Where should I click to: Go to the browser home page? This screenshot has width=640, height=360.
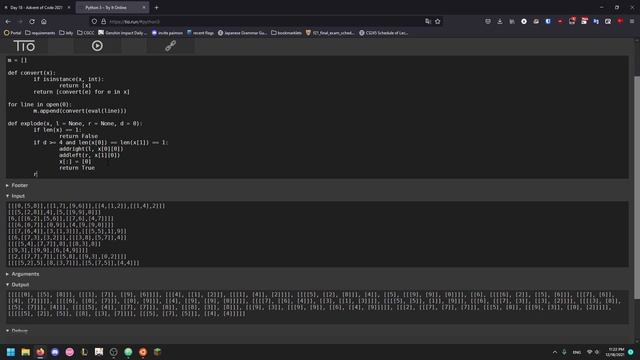[44, 21]
